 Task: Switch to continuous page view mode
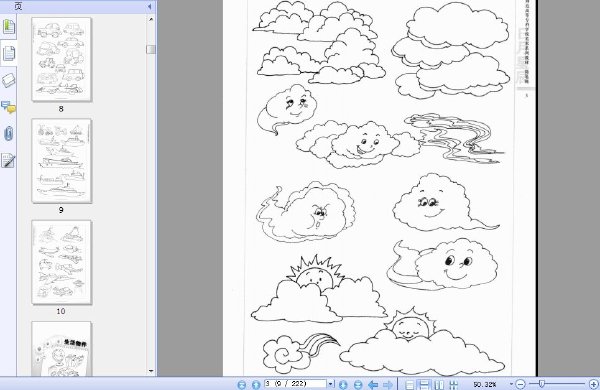[424, 385]
